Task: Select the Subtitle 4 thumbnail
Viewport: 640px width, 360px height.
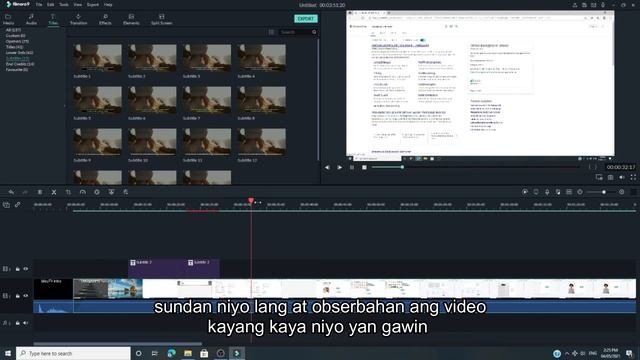Action: coord(262,58)
